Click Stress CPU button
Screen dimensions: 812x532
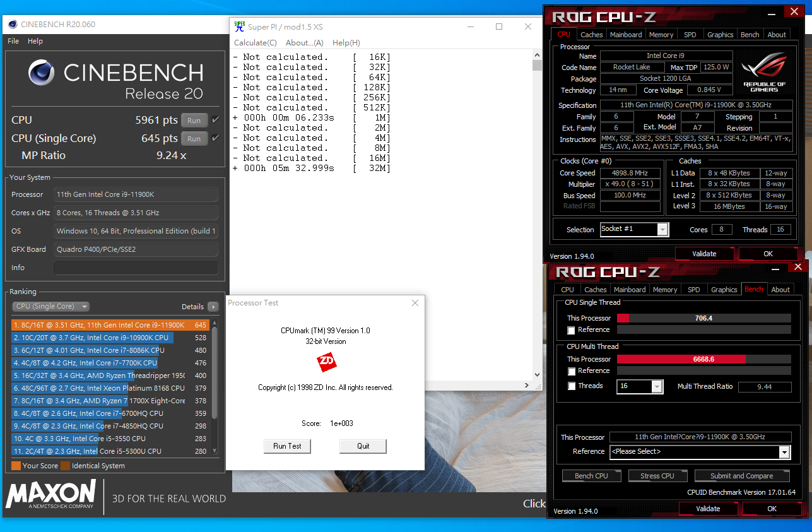tap(657, 476)
